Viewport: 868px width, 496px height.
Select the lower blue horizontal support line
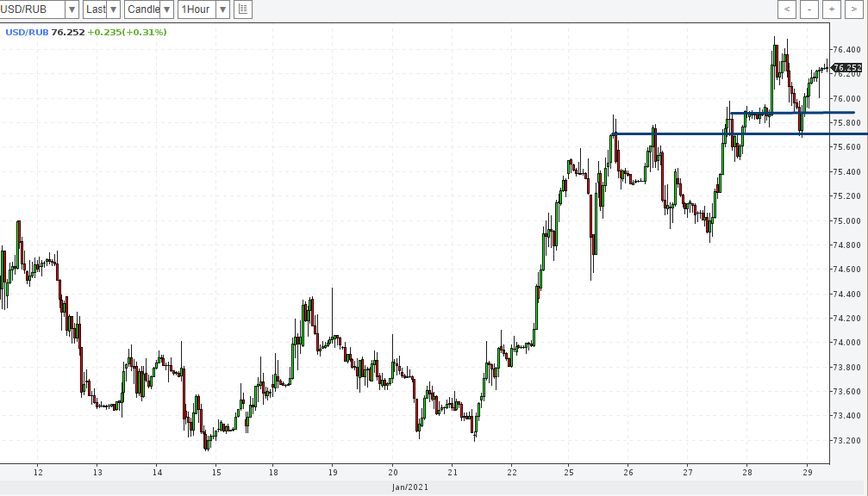pos(690,133)
